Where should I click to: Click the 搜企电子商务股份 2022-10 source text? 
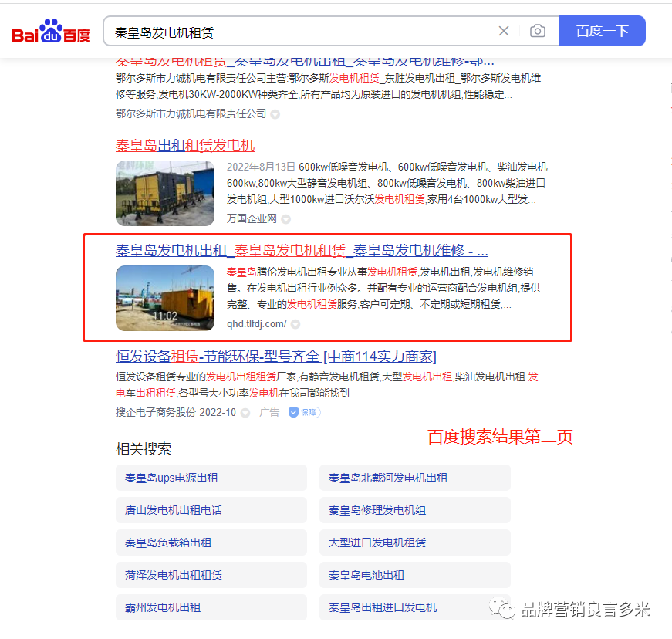176,412
